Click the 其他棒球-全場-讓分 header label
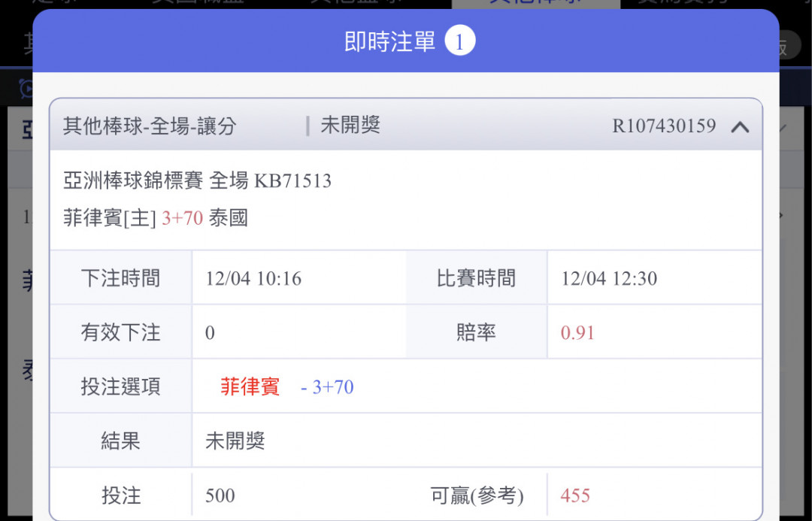The height and width of the screenshot is (521, 812). coord(150,126)
